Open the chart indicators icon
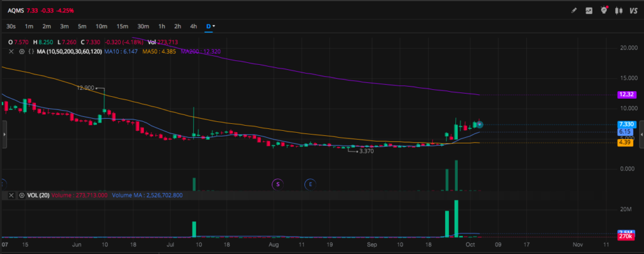This screenshot has width=644, height=254. click(589, 11)
